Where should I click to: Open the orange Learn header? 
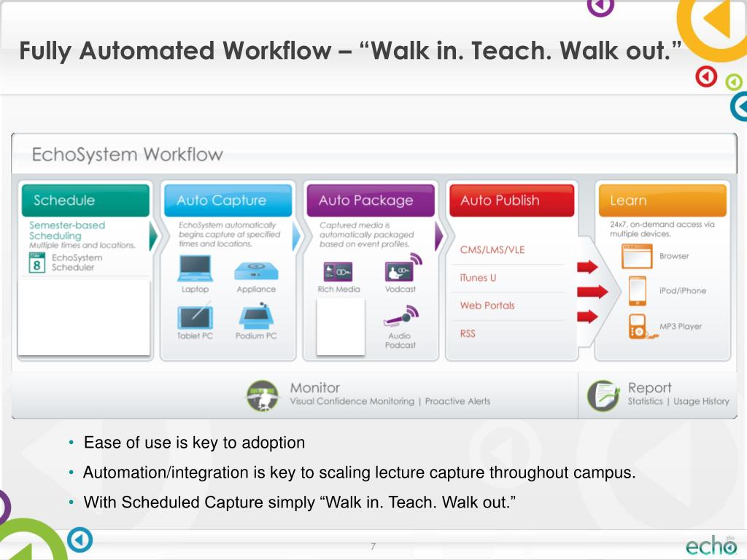662,201
